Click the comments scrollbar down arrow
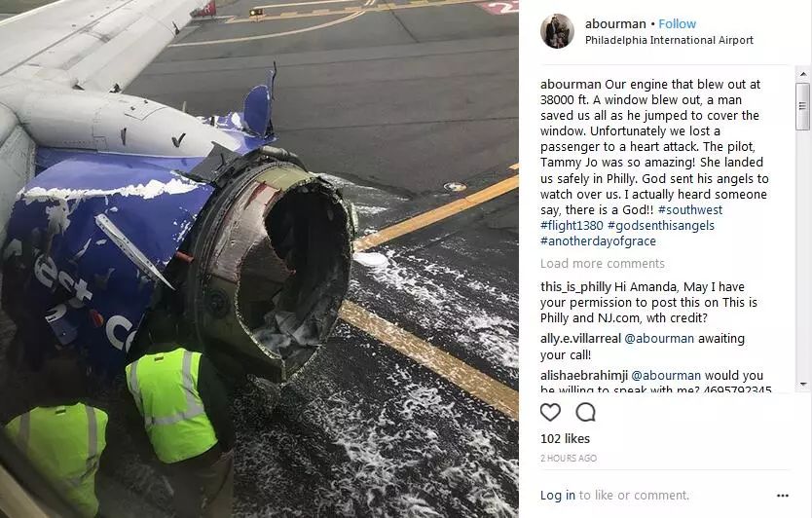The image size is (812, 518). point(803,385)
